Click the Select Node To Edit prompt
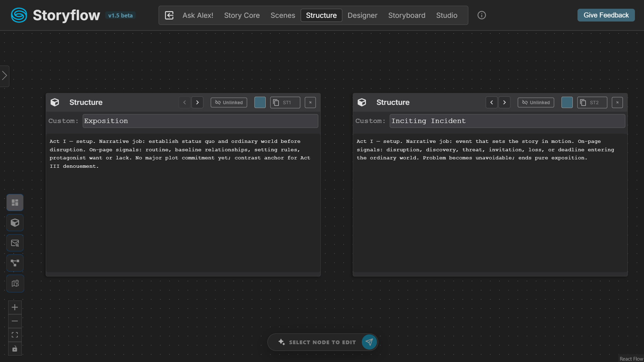 click(323, 342)
